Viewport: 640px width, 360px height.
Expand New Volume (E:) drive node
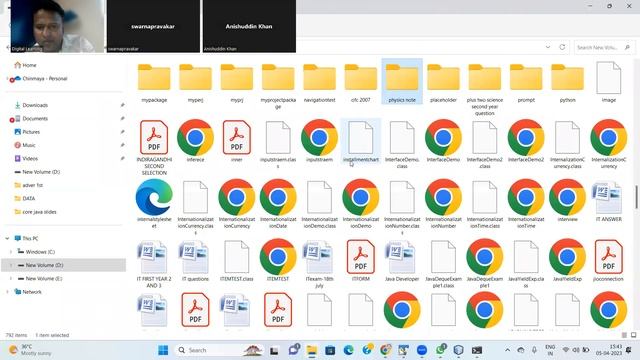pyautogui.click(x=11, y=278)
